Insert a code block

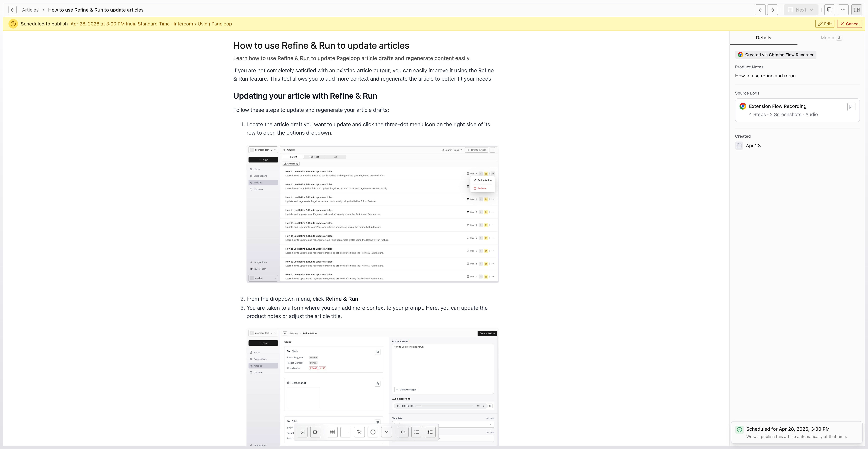click(403, 432)
